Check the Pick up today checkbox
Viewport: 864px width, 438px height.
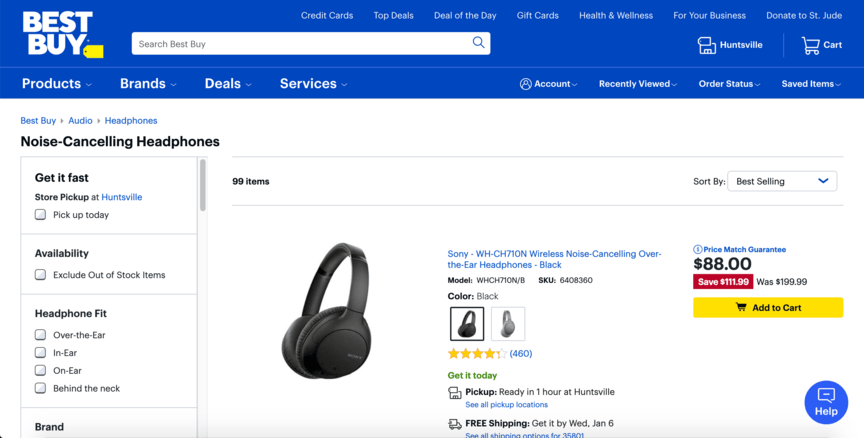[41, 215]
